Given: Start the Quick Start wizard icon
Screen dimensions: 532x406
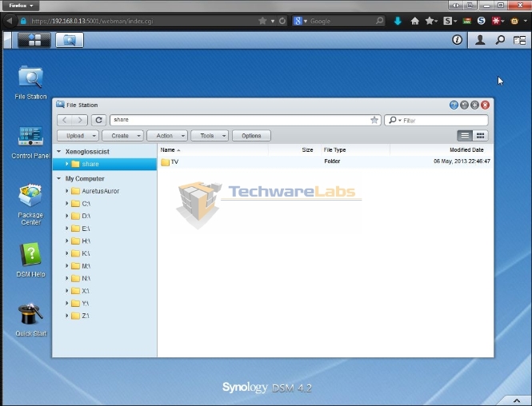Looking at the screenshot, I should (30, 320).
